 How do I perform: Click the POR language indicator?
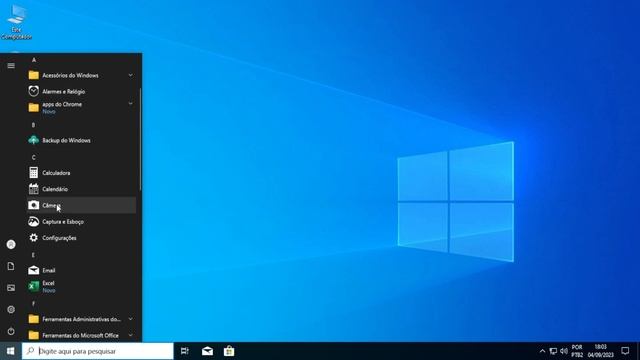577,351
